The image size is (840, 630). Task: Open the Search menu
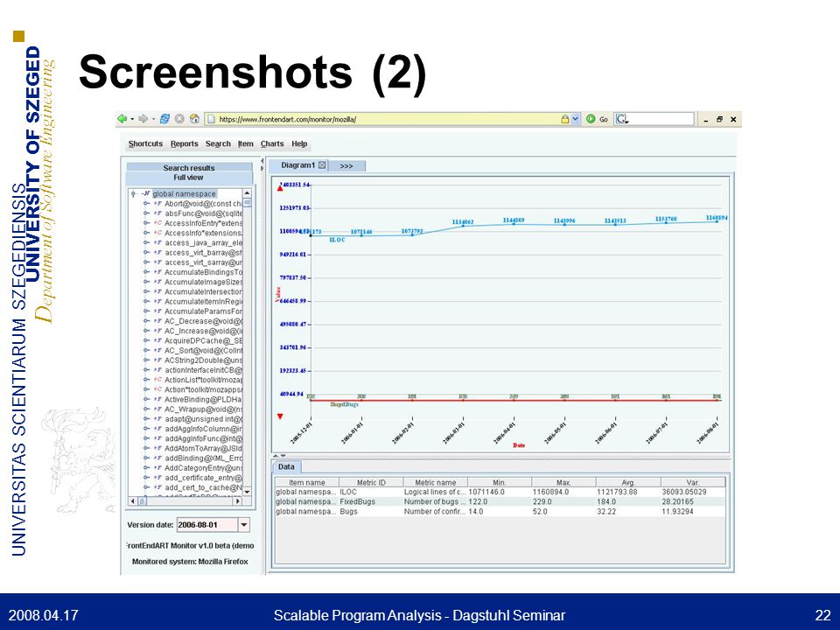pos(218,143)
